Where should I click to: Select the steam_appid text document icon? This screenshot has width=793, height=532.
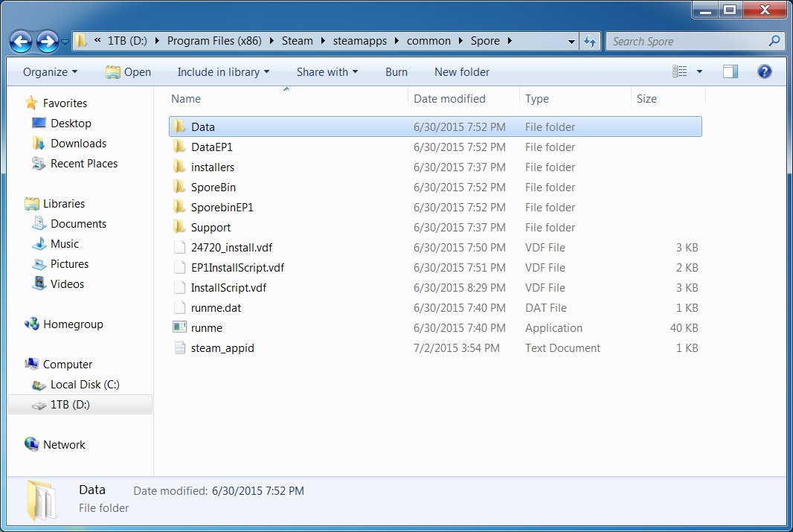[179, 347]
